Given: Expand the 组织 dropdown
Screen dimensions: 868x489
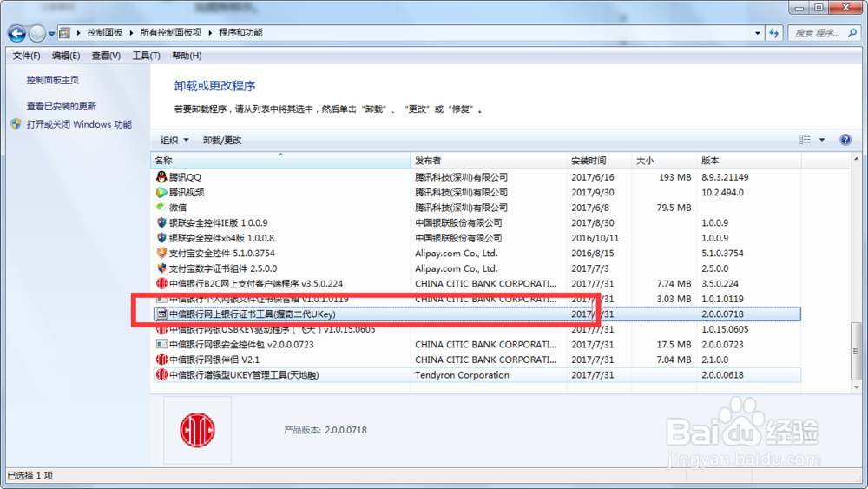Looking at the screenshot, I should (x=174, y=140).
